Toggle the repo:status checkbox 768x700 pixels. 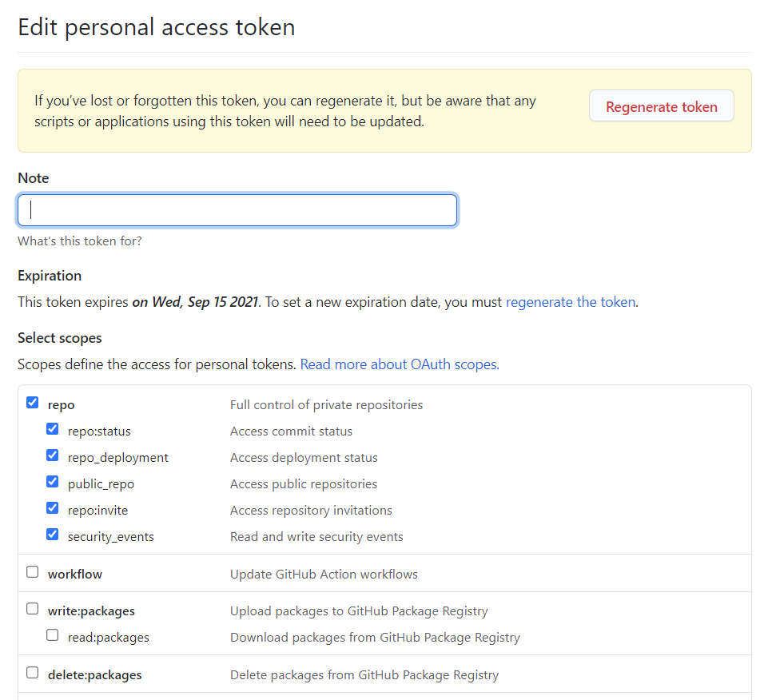pos(53,429)
